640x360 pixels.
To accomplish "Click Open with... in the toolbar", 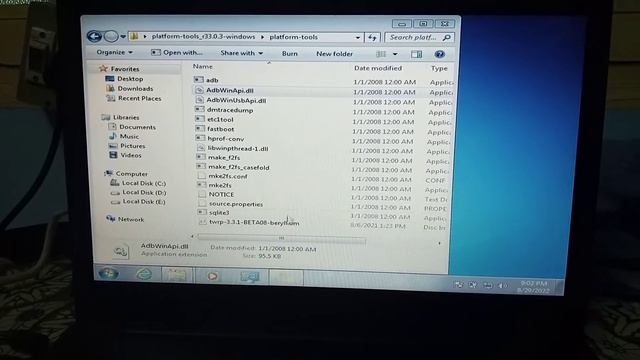I will (177, 53).
